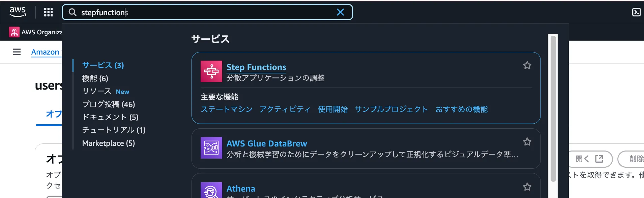The image size is (644, 198).
Task: Clear the search with the X icon
Action: [x=341, y=12]
